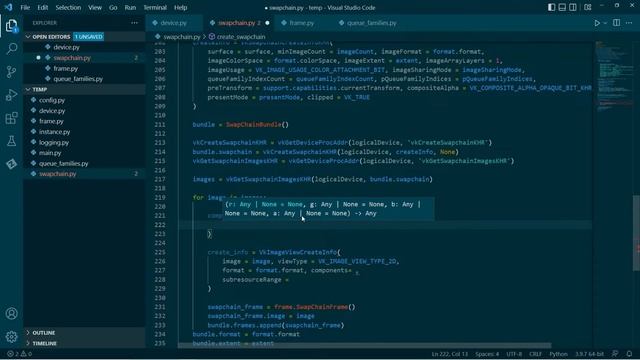Toggle bottom panel layout icon
This screenshot has width=640, height=360.
click(x=562, y=7)
